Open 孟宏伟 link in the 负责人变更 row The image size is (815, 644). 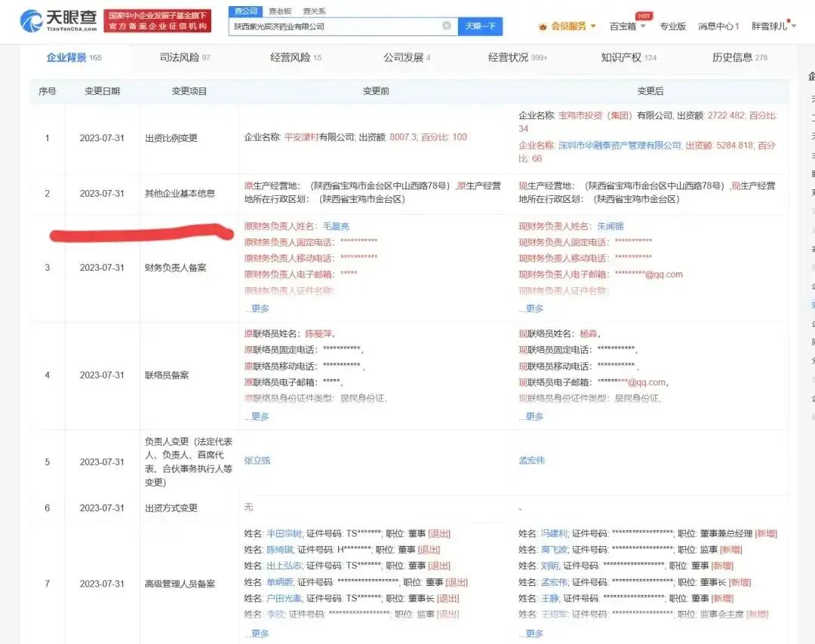[x=532, y=461]
